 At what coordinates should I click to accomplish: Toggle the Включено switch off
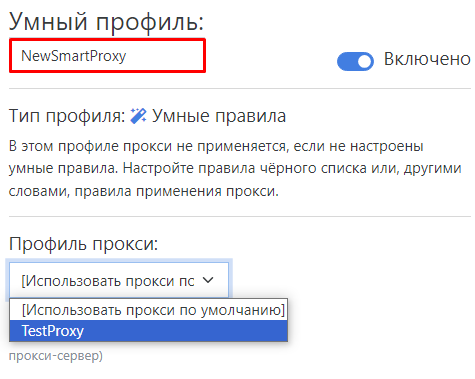[355, 61]
